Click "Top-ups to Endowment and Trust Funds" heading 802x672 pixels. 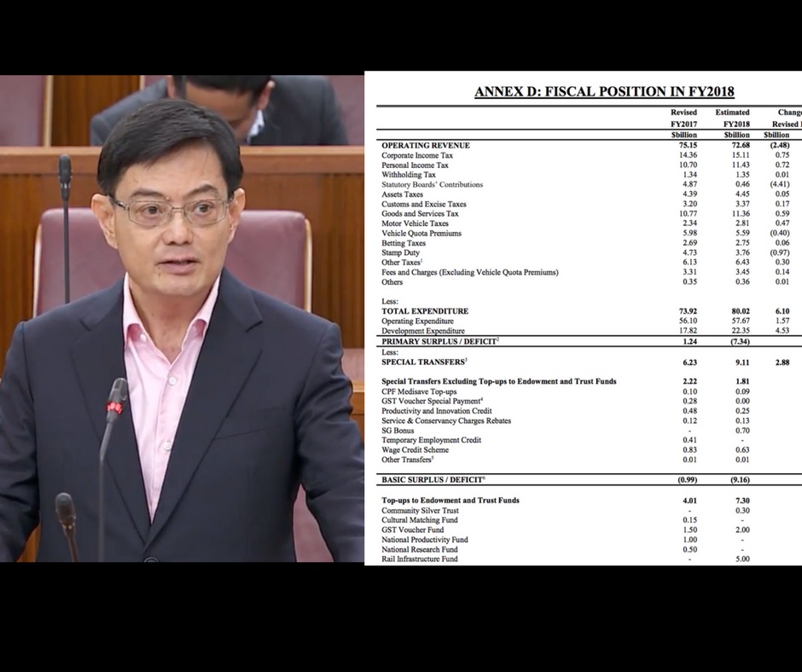450,501
